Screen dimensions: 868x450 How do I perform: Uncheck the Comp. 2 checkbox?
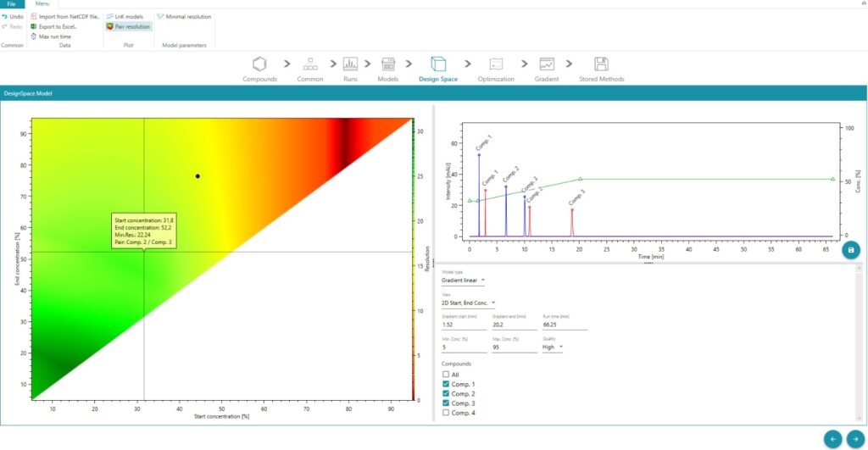click(x=446, y=394)
